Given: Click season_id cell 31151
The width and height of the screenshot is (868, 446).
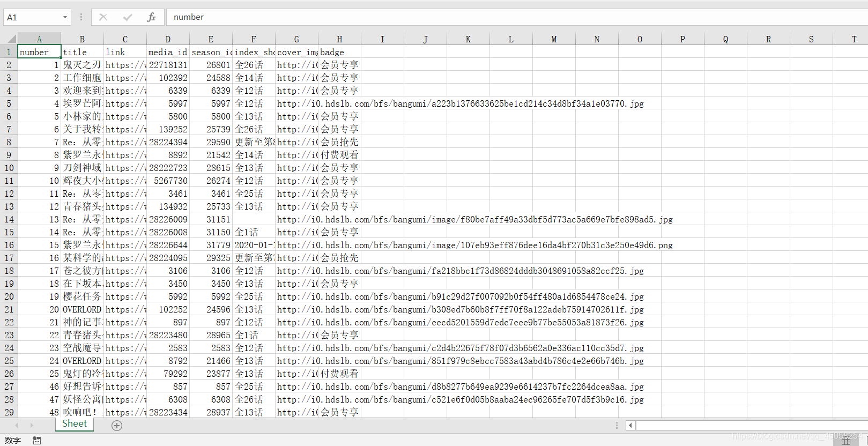Looking at the screenshot, I should pos(211,219).
